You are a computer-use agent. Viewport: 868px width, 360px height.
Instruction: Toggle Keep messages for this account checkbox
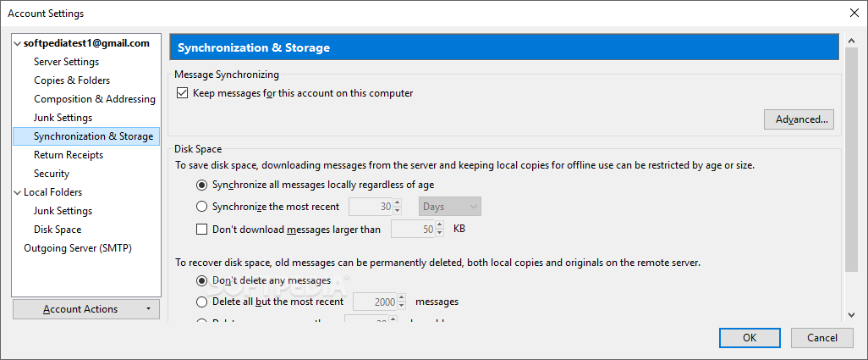click(x=182, y=93)
